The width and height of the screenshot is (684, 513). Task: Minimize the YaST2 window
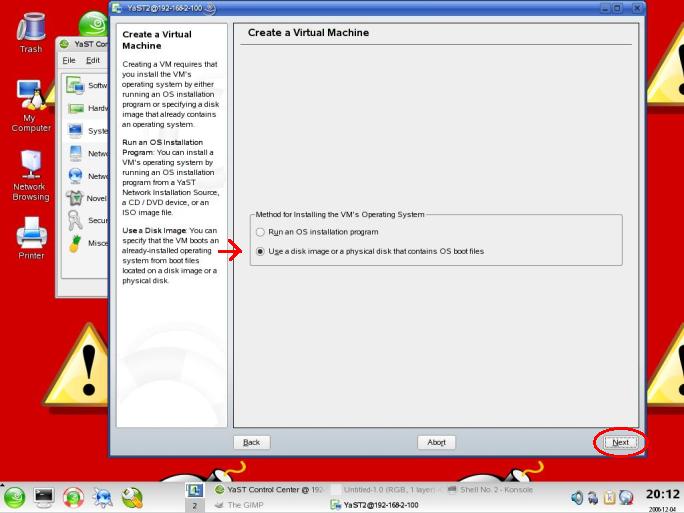(x=606, y=8)
